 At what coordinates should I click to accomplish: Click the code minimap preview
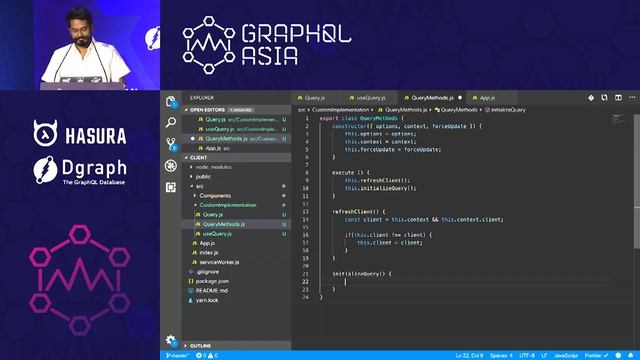click(x=617, y=119)
